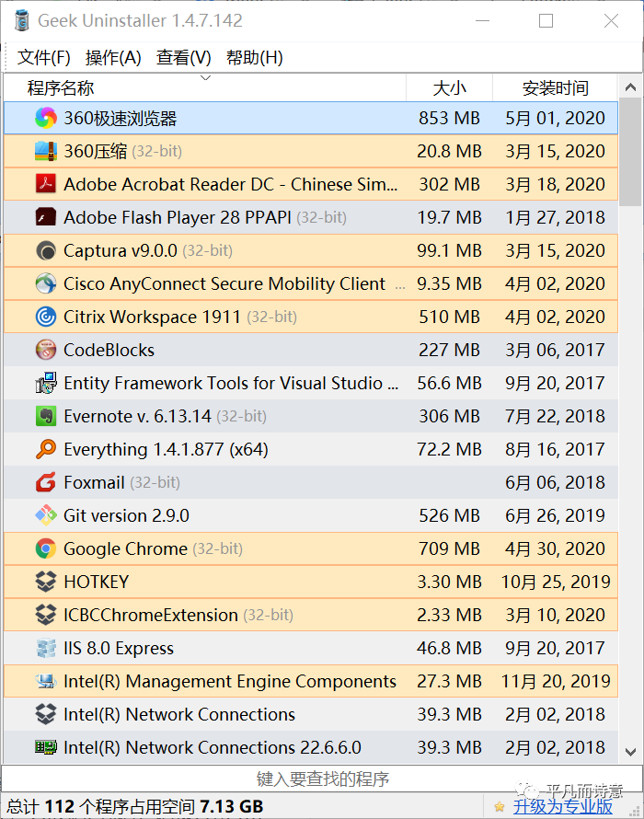Click the 853 MB size value
This screenshot has width=644, height=819.
449,118
